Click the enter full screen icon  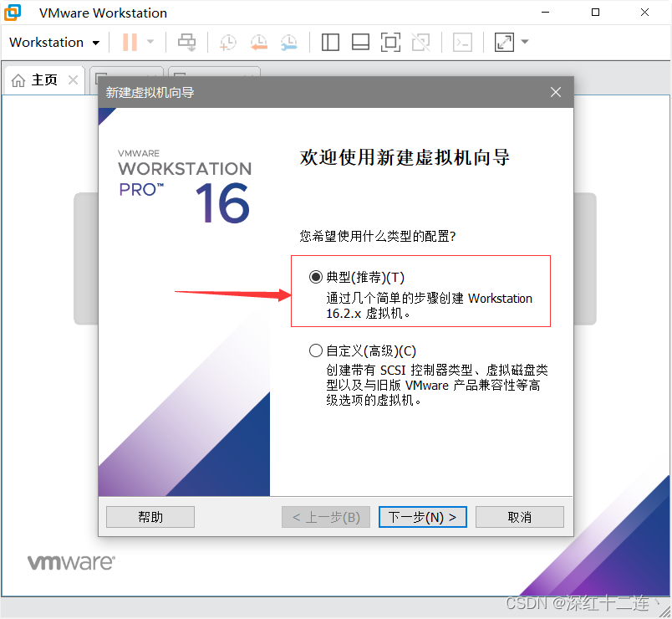503,42
